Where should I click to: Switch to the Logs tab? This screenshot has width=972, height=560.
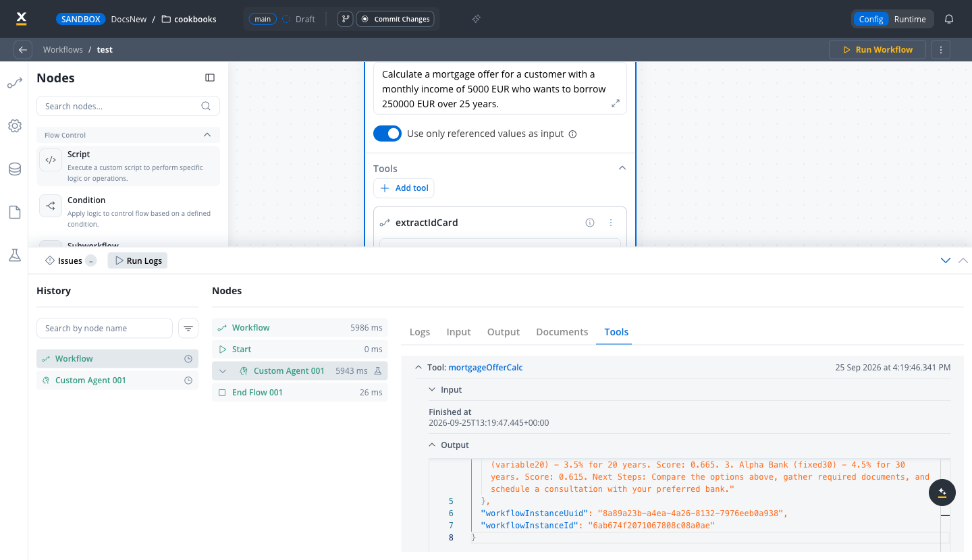pos(420,332)
